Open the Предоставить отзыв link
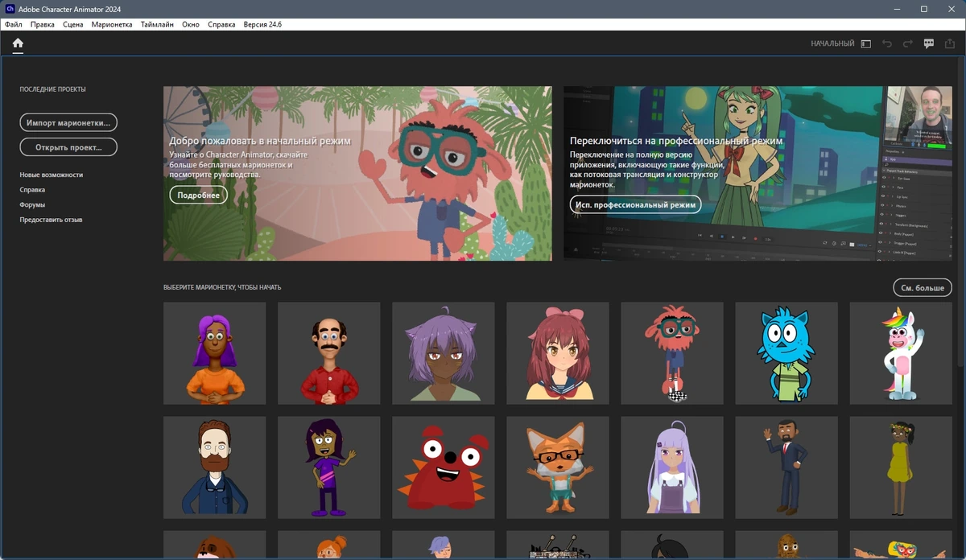 coord(52,220)
